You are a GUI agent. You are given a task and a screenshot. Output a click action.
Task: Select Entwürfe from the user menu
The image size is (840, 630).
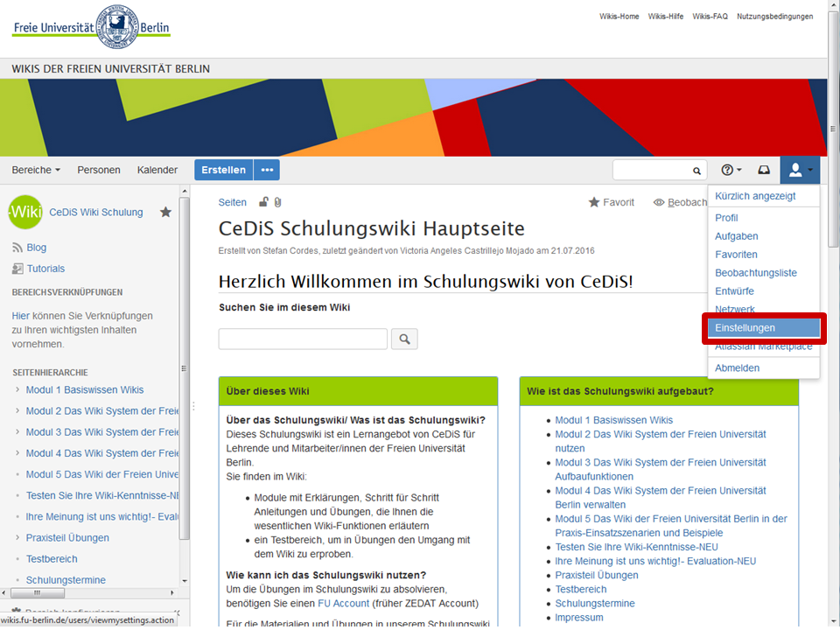coord(763,290)
